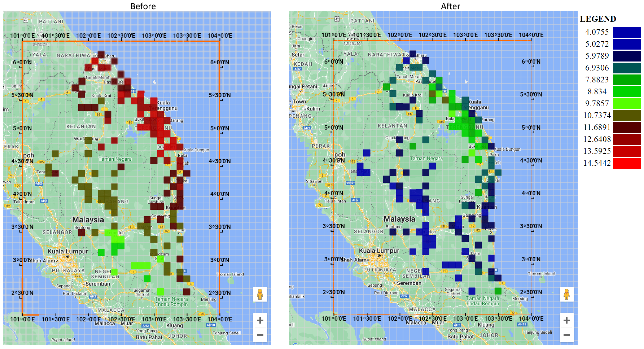The height and width of the screenshot is (349, 644).
Task: Select the 14.5442 bright red legend swatch
Action: pos(627,163)
